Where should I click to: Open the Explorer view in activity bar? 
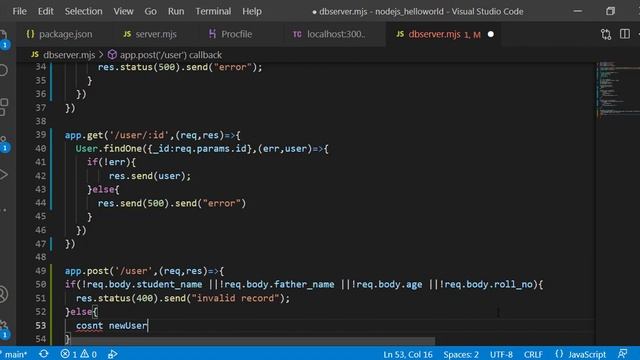(3, 39)
